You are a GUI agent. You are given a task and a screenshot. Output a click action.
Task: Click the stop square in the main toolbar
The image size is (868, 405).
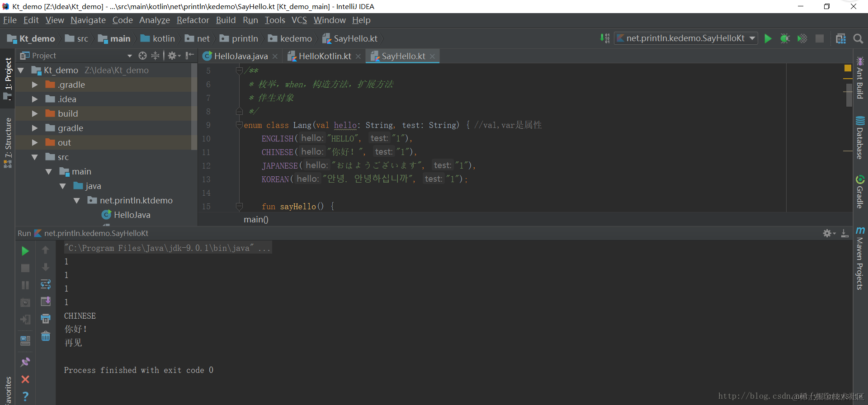coord(819,38)
